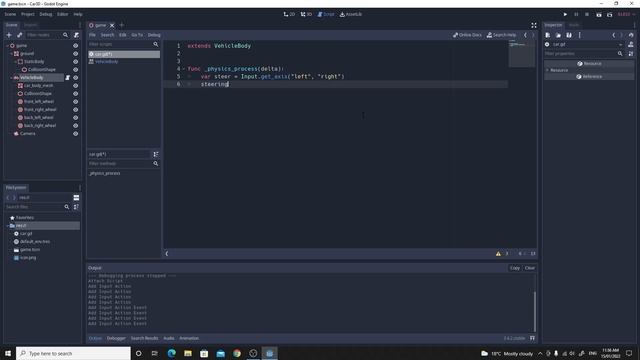Fold the _physics_process function at line 4
Image resolution: width=640 pixels, height=360 pixels.
click(x=184, y=69)
